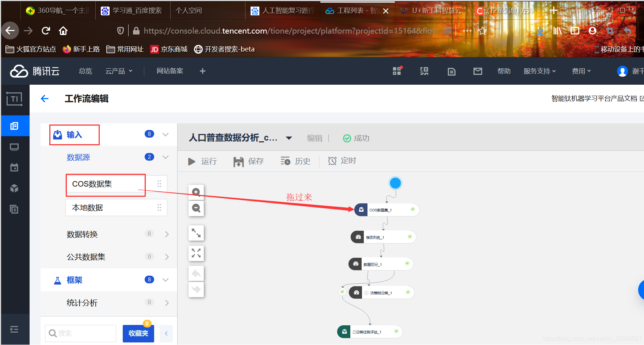The height and width of the screenshot is (345, 644).
Task: Switch to 360导航 browser tab
Action: click(58, 11)
